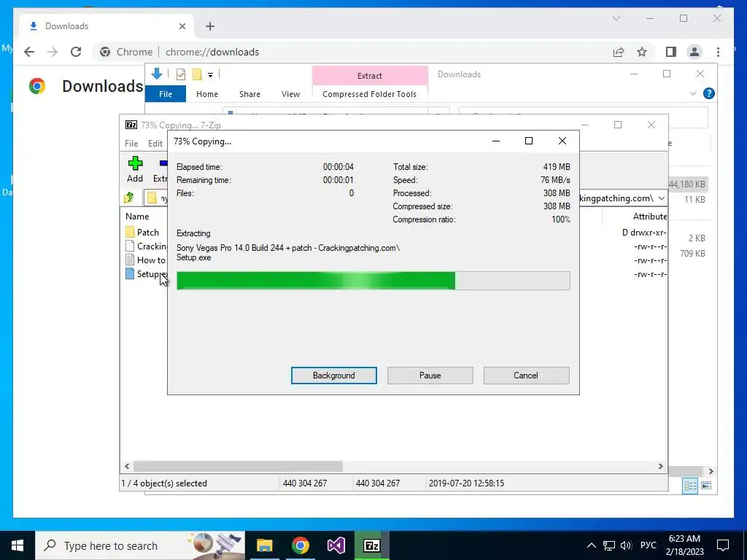
Task: Click Explorer quick access download arrow icon
Action: [156, 74]
